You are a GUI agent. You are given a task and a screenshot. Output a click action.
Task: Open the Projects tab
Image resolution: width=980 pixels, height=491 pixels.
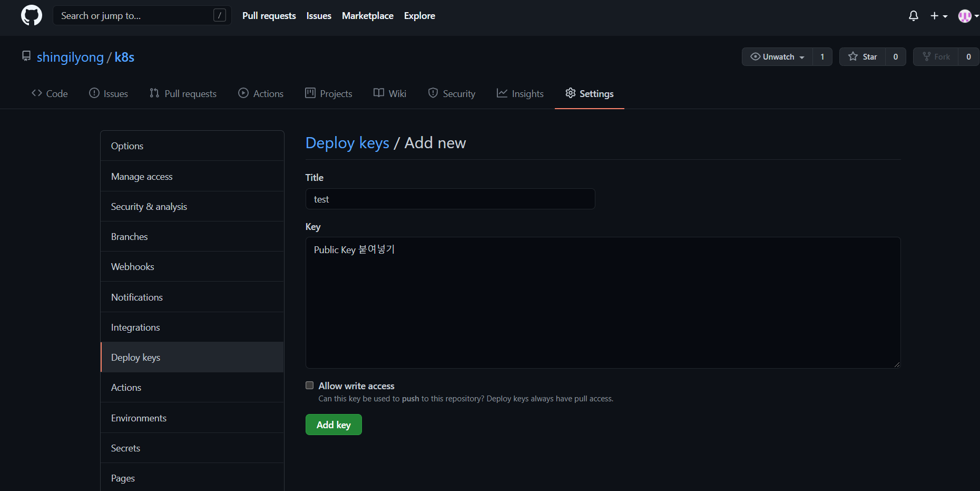329,93
